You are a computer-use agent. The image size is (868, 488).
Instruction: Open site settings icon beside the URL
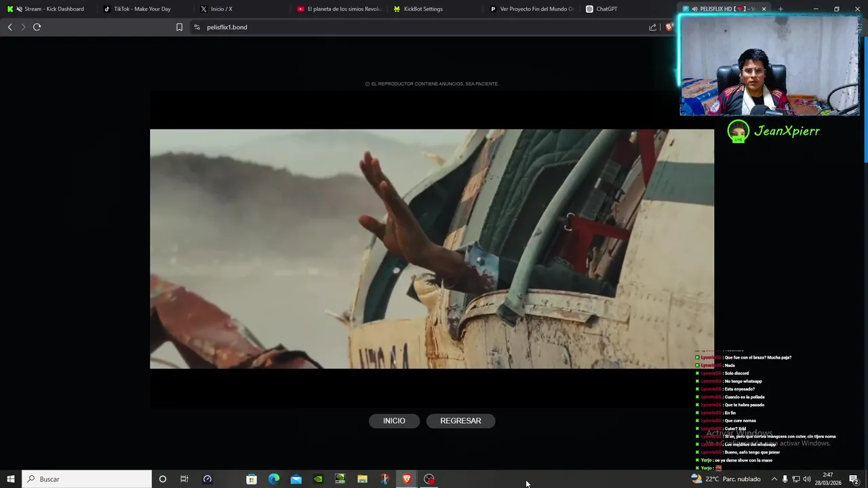pyautogui.click(x=197, y=27)
